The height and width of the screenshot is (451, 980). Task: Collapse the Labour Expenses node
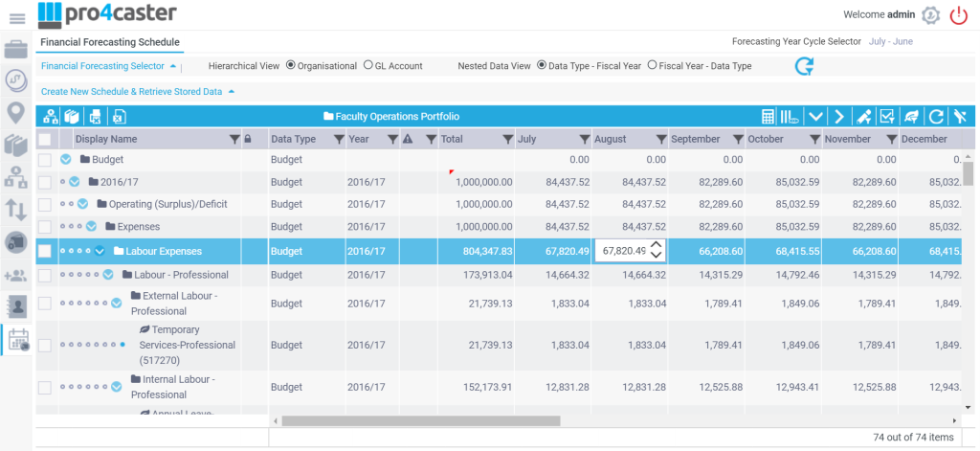pos(100,252)
